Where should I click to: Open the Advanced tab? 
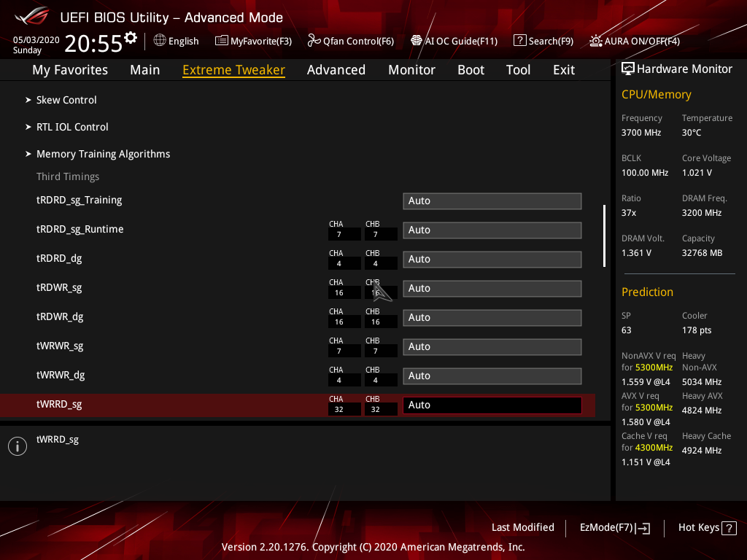pyautogui.click(x=336, y=70)
